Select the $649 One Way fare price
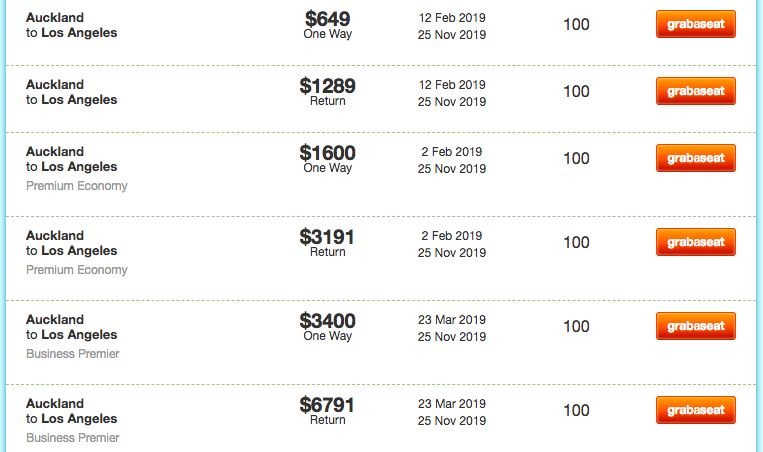 [327, 19]
